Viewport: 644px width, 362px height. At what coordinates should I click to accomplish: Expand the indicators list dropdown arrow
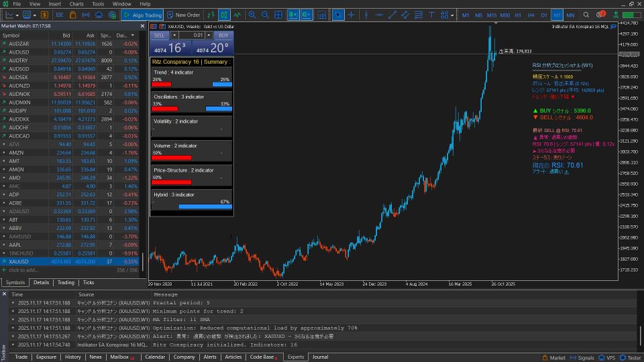click(x=34, y=15)
